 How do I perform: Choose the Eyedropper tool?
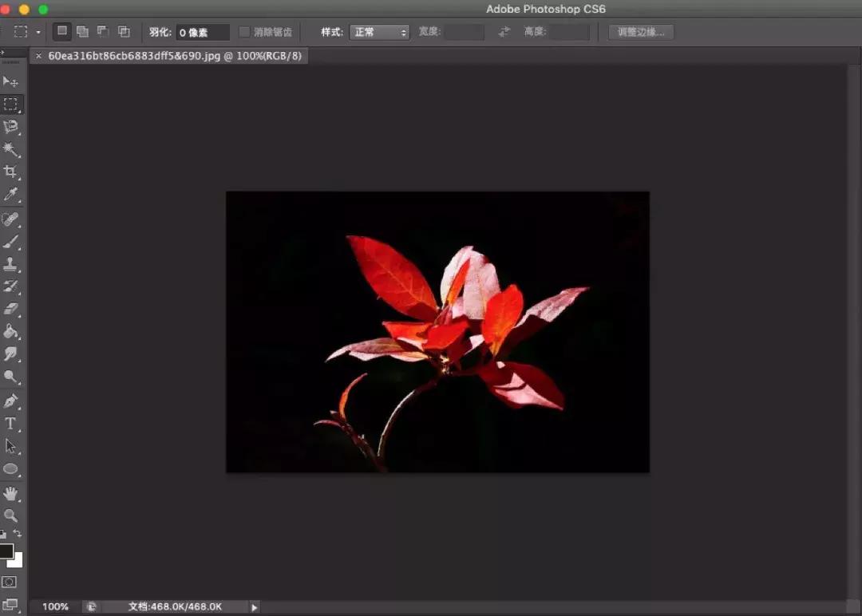pyautogui.click(x=10, y=195)
